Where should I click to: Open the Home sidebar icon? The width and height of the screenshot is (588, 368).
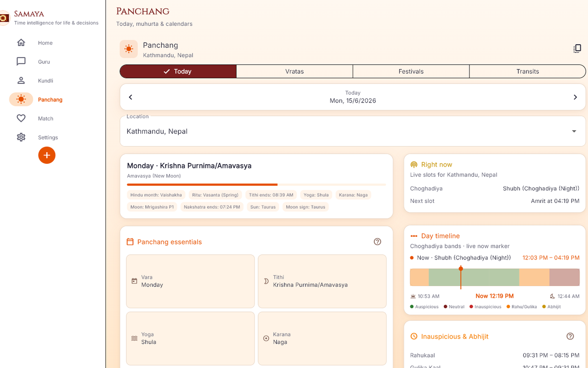click(x=21, y=43)
